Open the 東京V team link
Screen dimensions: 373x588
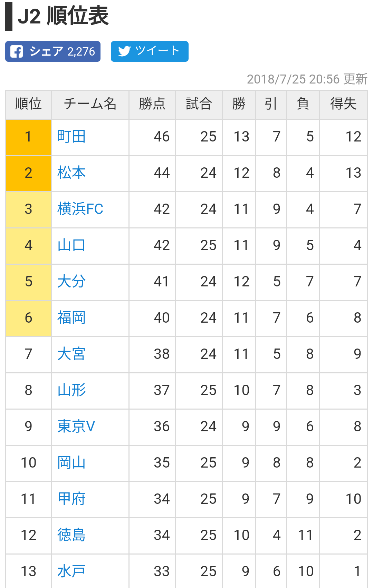pos(76,427)
